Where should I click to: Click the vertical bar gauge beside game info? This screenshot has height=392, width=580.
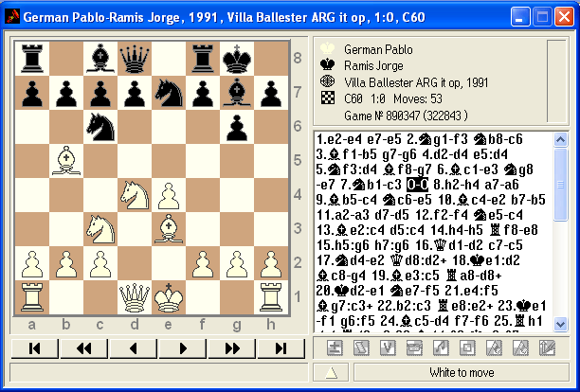click(556, 80)
